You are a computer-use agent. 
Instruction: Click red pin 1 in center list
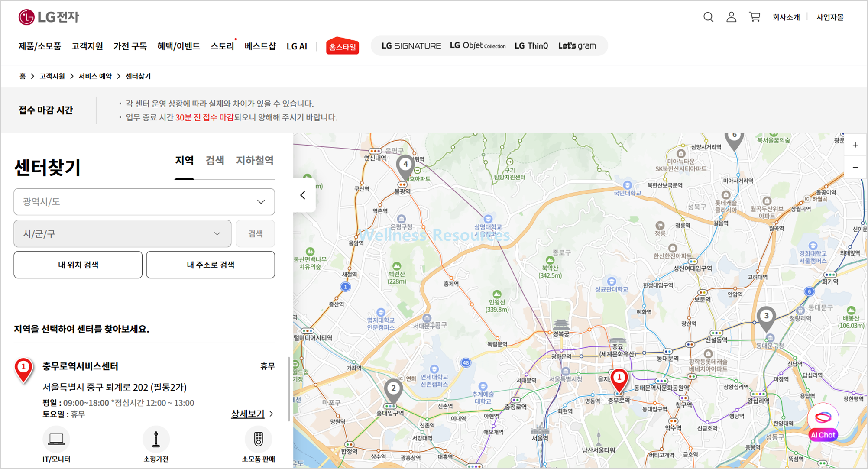coord(24,370)
